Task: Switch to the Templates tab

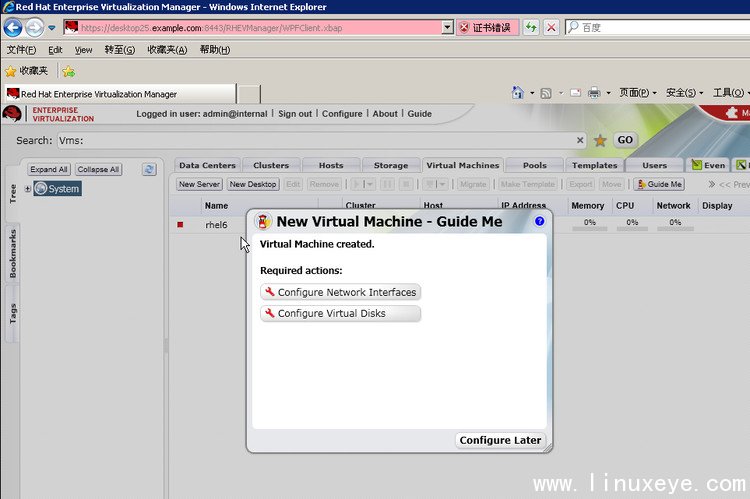Action: pos(595,166)
